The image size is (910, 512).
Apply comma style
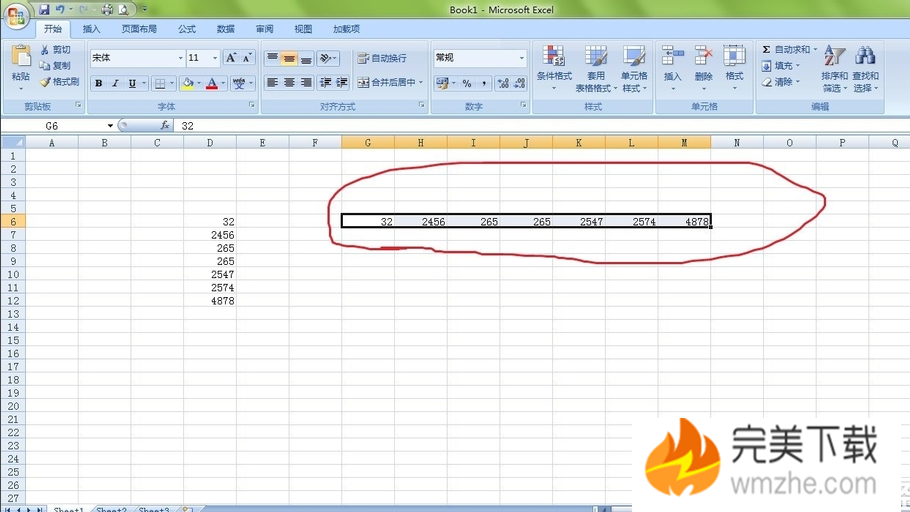click(483, 84)
